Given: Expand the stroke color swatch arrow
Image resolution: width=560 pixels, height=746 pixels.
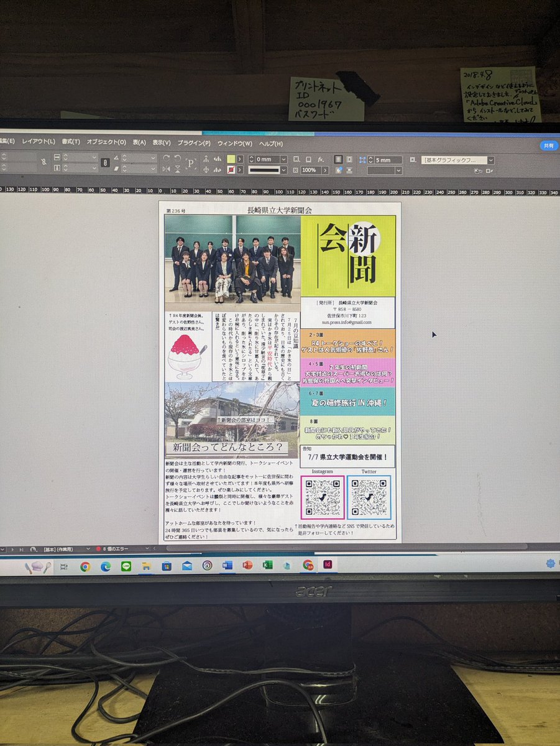Looking at the screenshot, I should [239, 170].
